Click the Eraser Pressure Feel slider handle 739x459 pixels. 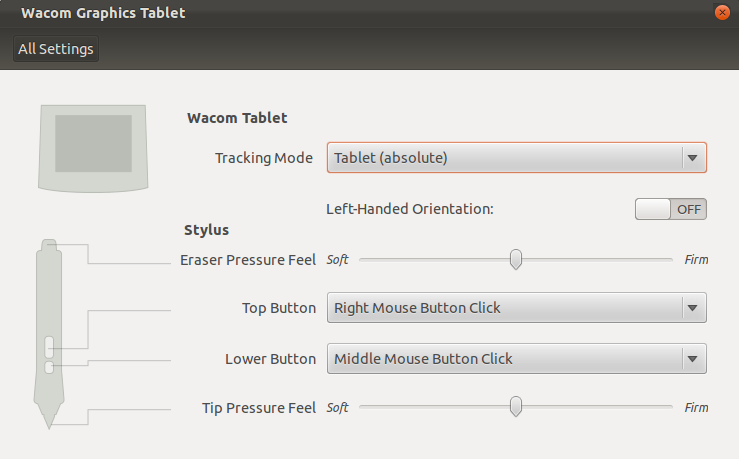[x=516, y=260]
